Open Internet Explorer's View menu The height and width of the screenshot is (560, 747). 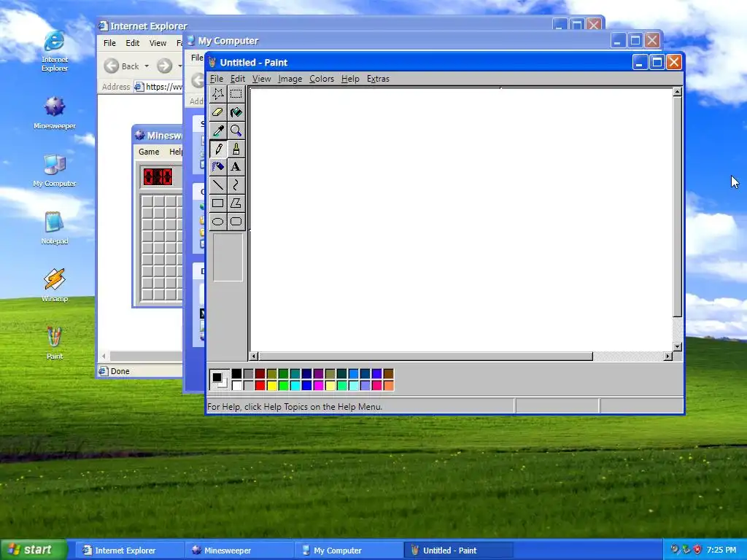[x=158, y=43]
